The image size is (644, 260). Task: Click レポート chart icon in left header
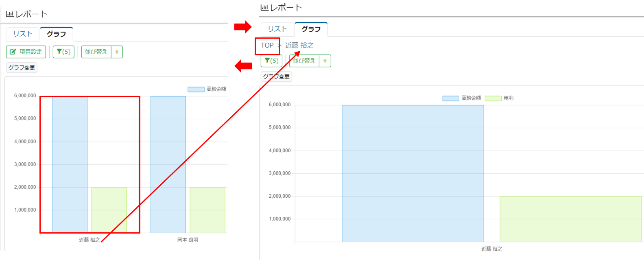10,14
